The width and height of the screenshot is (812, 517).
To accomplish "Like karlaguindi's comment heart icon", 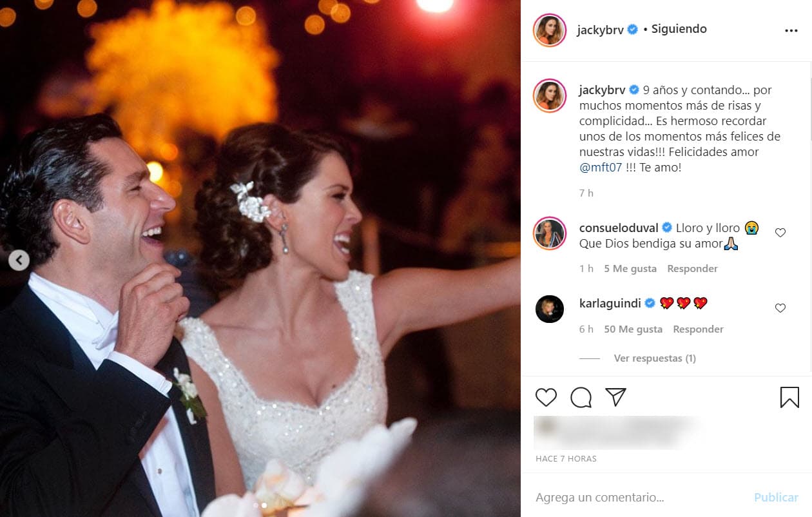I will [780, 307].
